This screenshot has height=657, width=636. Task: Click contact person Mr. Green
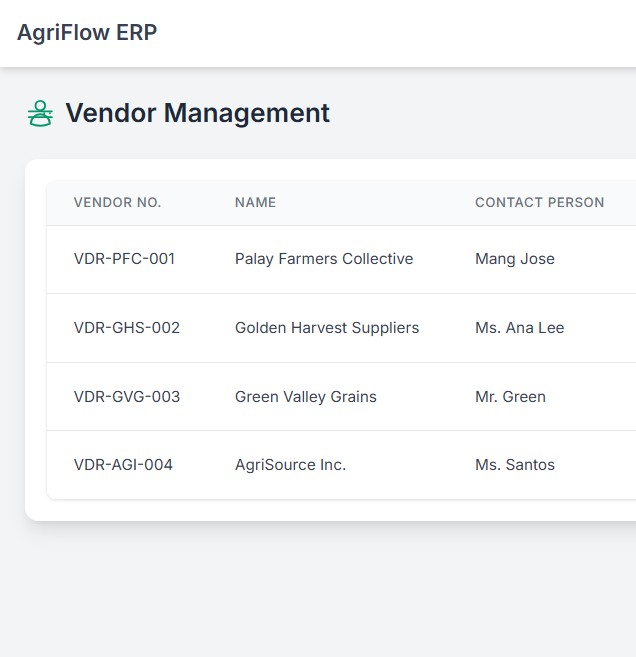[x=510, y=397]
